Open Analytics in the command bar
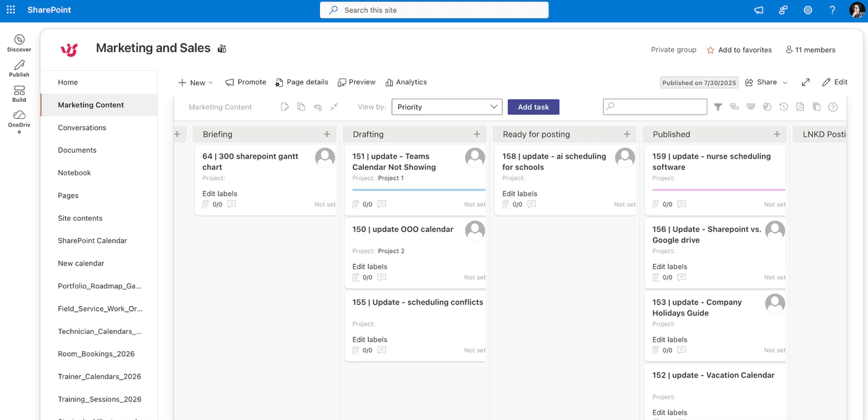Screen dimensions: 868x420 tap(406, 82)
